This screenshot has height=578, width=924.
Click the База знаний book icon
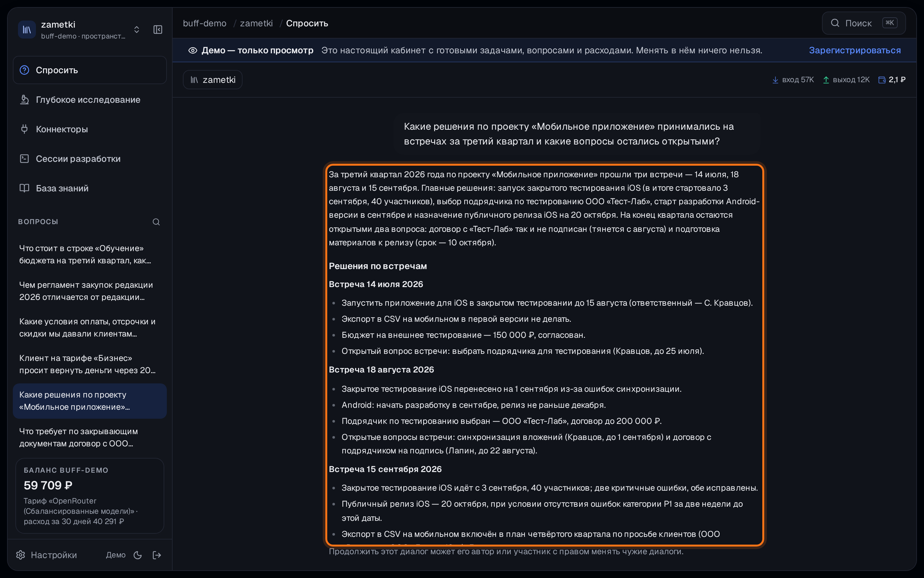click(x=24, y=188)
